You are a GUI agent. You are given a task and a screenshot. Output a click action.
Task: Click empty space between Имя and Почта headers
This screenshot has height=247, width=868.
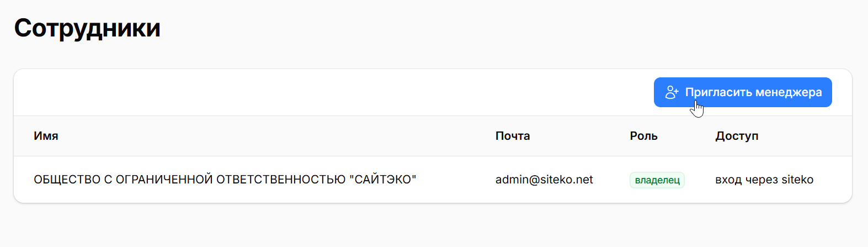tap(276, 136)
